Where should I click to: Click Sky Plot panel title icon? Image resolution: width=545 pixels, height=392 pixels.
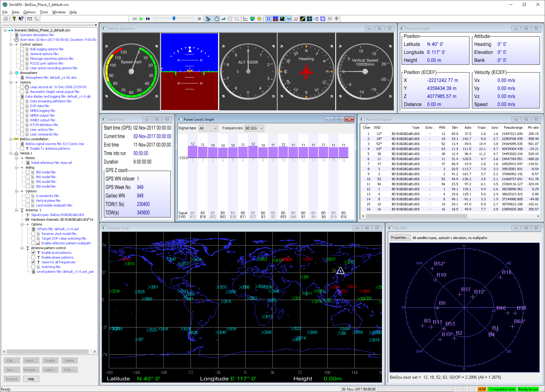coord(390,228)
